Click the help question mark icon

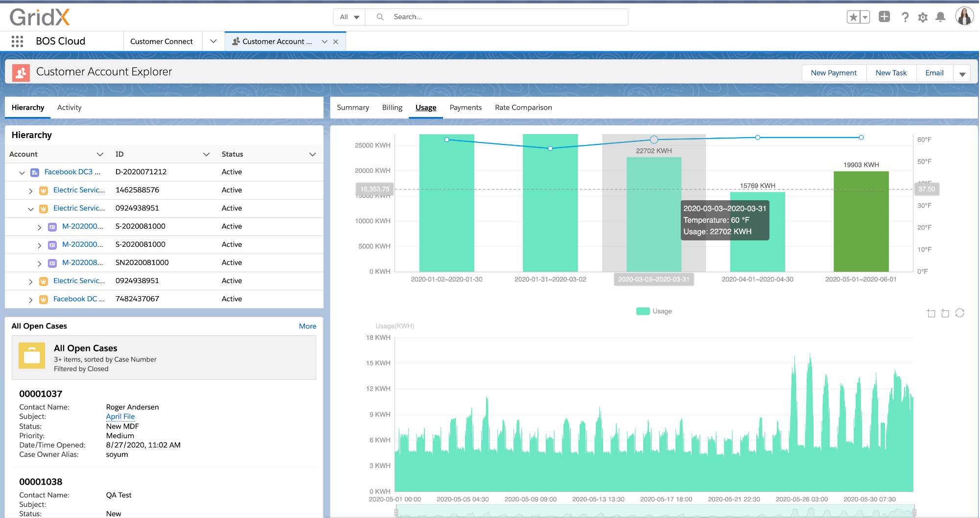(905, 17)
